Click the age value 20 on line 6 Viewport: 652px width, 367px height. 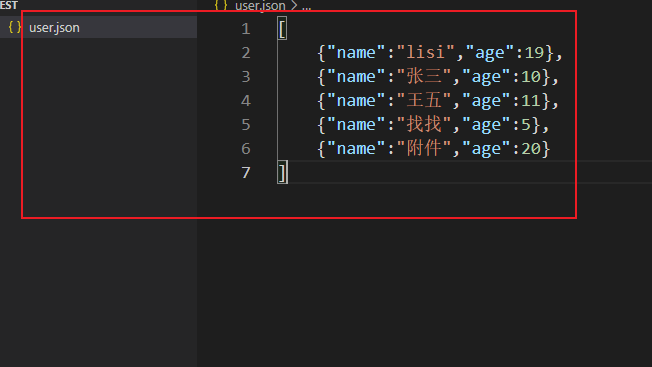(531, 149)
